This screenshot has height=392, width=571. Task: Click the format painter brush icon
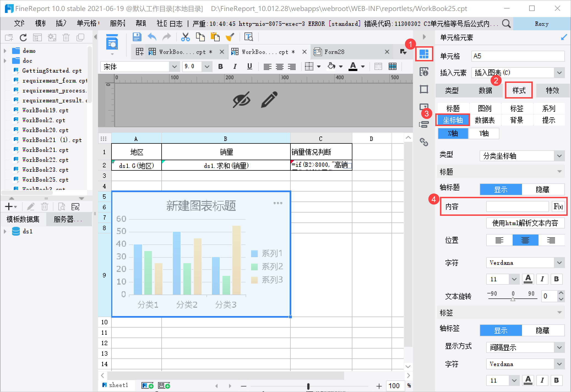click(230, 37)
